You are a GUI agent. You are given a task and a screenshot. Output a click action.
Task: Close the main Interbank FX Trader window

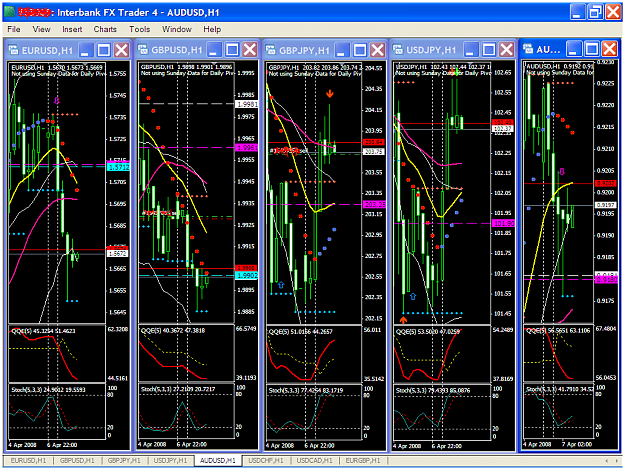tap(613, 12)
